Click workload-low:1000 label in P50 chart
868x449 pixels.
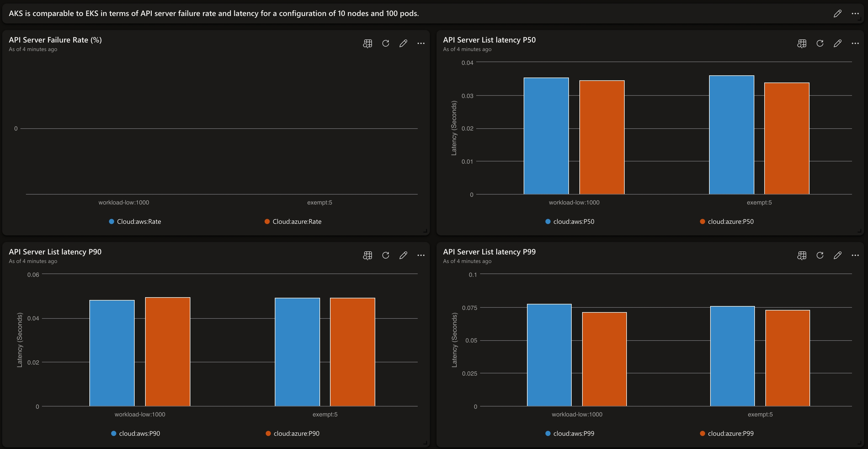pos(574,202)
